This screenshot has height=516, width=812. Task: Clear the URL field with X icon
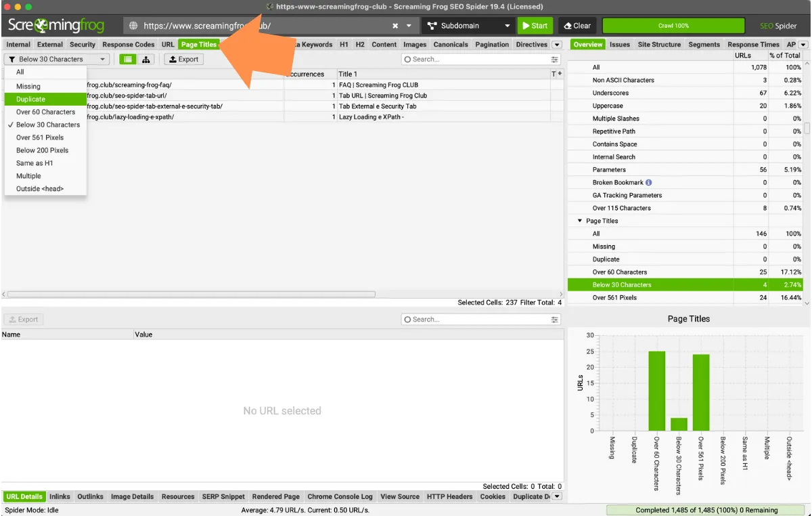click(x=395, y=26)
